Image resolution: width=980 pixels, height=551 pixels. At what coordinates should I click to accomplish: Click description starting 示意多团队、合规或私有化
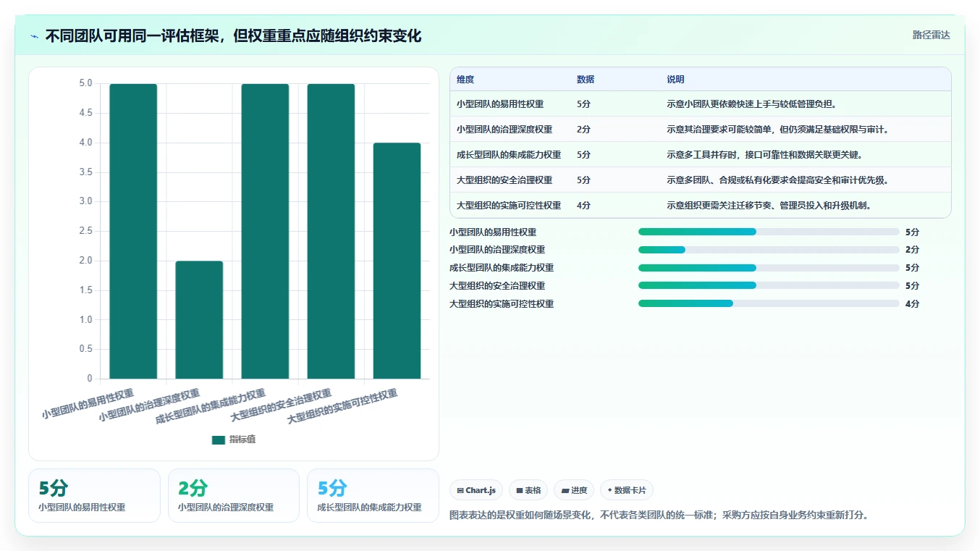click(777, 180)
